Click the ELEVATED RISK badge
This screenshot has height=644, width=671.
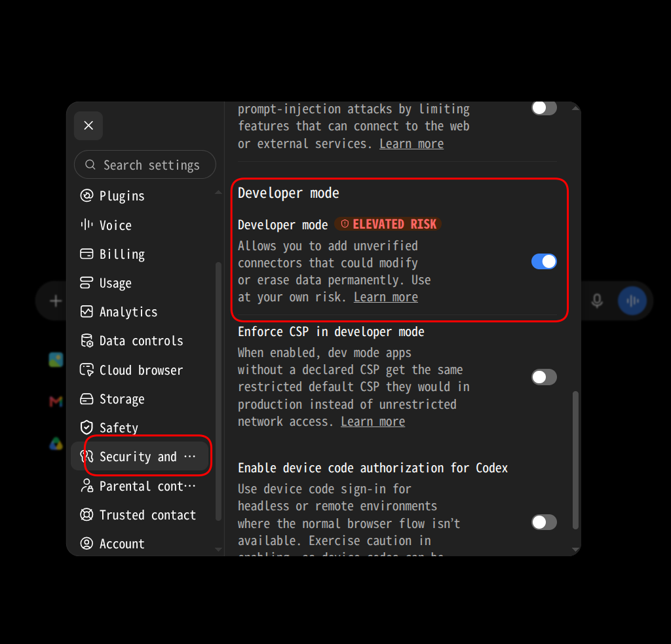coord(388,224)
